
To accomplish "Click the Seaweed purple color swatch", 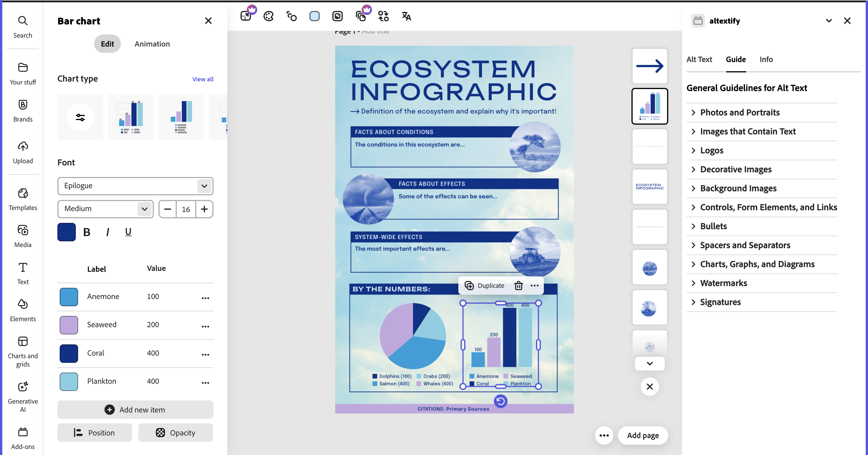I will tap(69, 325).
